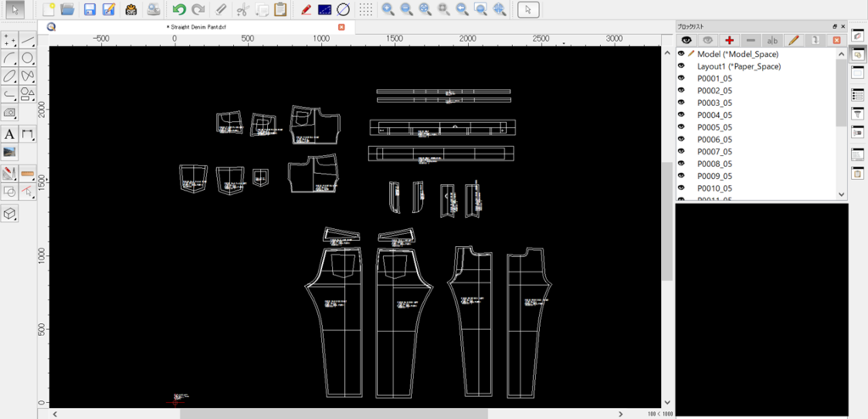Image resolution: width=868 pixels, height=419 pixels.
Task: Activate window zoom tool
Action: [481, 8]
